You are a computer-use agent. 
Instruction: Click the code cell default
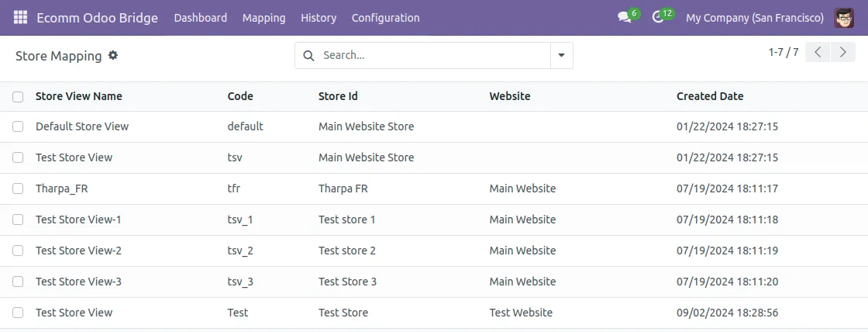[x=245, y=126]
